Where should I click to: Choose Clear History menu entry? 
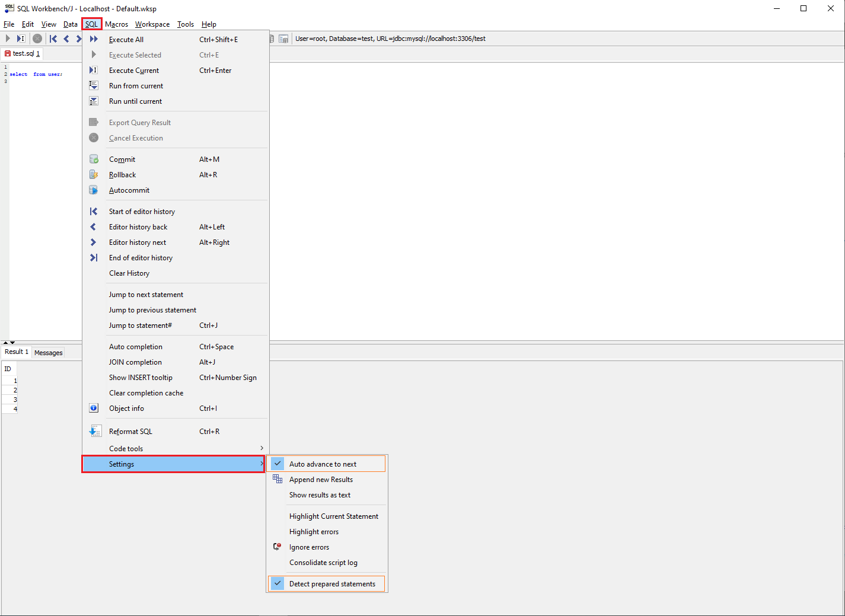(176, 273)
